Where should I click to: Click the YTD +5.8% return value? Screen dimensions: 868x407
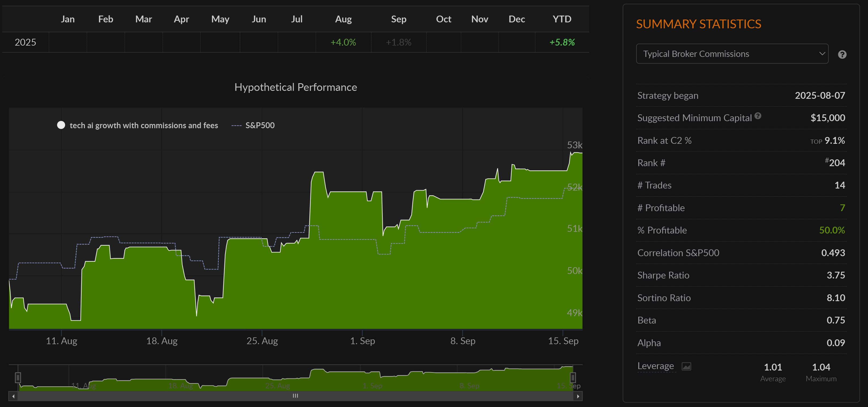[x=562, y=42]
